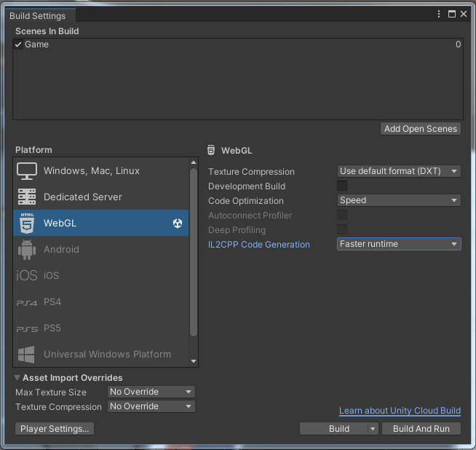
Task: Select the Universal Windows Platform entry
Action: 100,355
